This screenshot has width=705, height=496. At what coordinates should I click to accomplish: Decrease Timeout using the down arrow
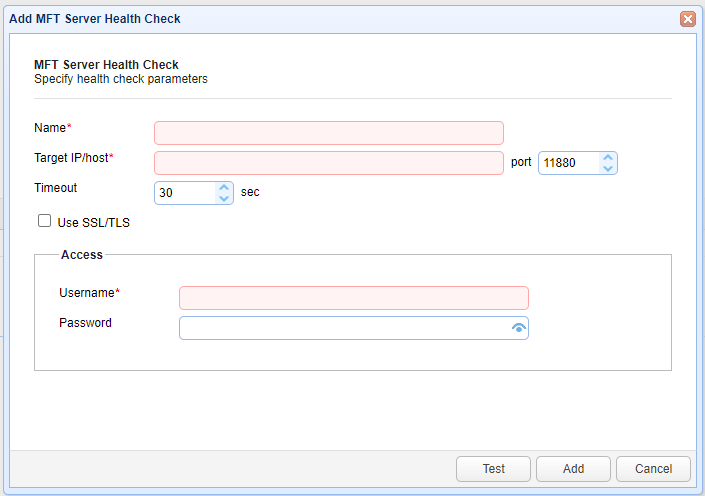[x=224, y=199]
